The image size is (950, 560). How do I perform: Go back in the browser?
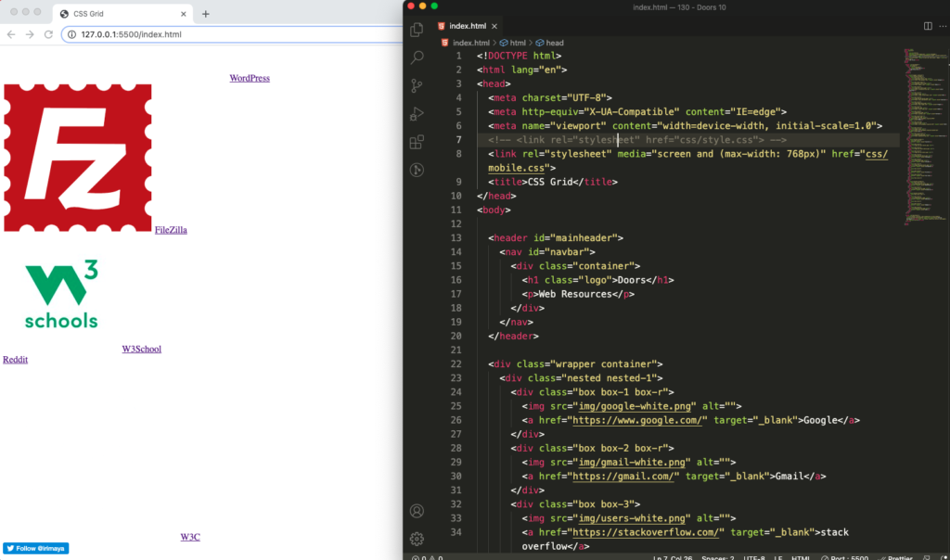[x=11, y=34]
